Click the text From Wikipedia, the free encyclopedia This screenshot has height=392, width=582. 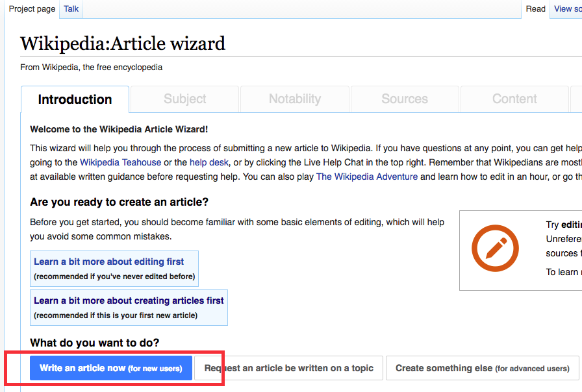(92, 67)
